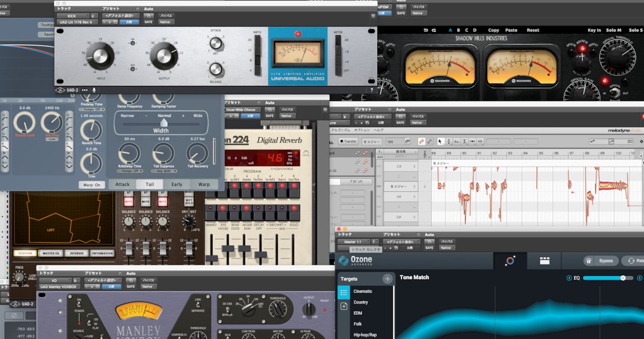The height and width of the screenshot is (339, 644).
Task: Select the Melodyne pitch tool
Action: tap(449, 141)
